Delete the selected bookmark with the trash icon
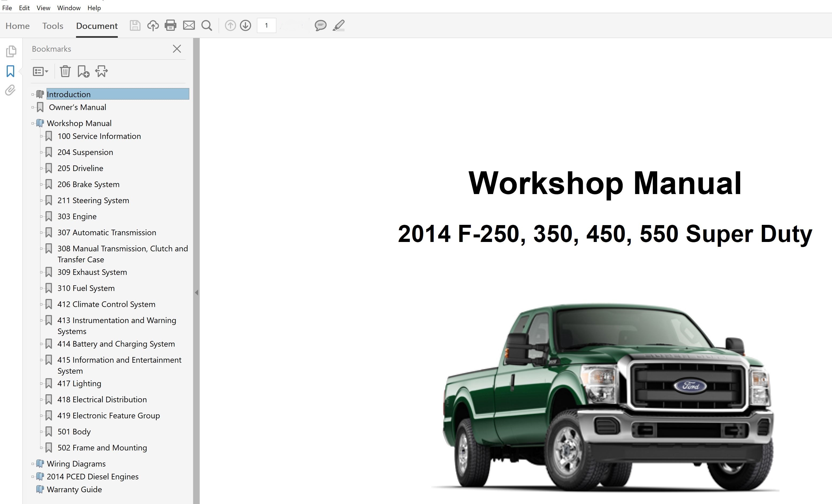Viewport: 832px width, 504px height. pos(65,71)
